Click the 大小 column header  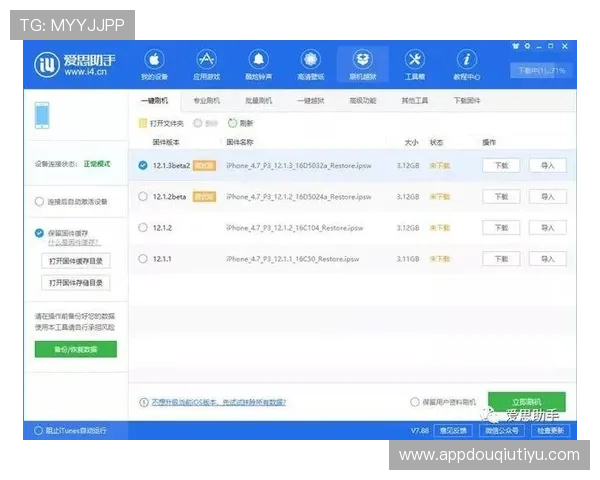pyautogui.click(x=411, y=142)
